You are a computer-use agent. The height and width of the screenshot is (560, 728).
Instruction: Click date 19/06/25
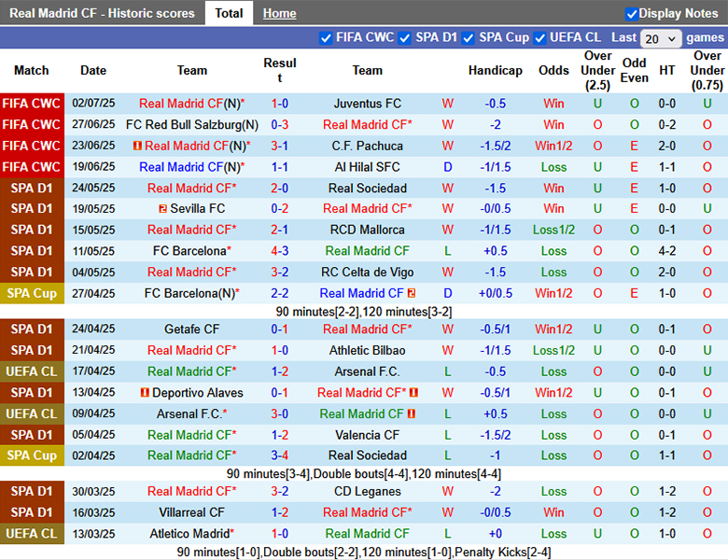coord(93,167)
